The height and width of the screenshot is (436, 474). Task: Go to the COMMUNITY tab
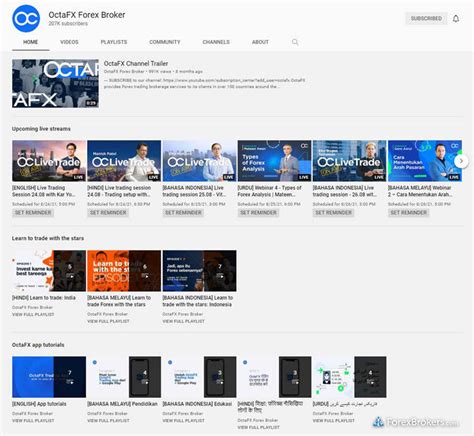[165, 42]
